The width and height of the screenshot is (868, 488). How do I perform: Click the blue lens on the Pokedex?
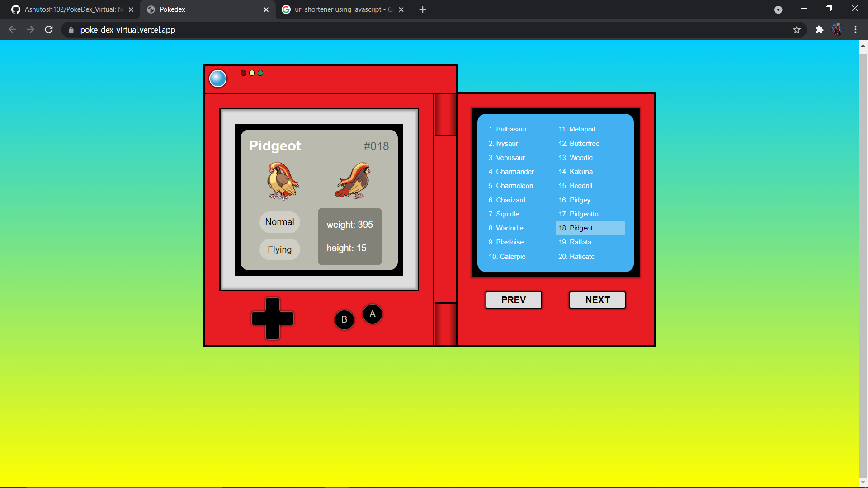click(x=218, y=78)
